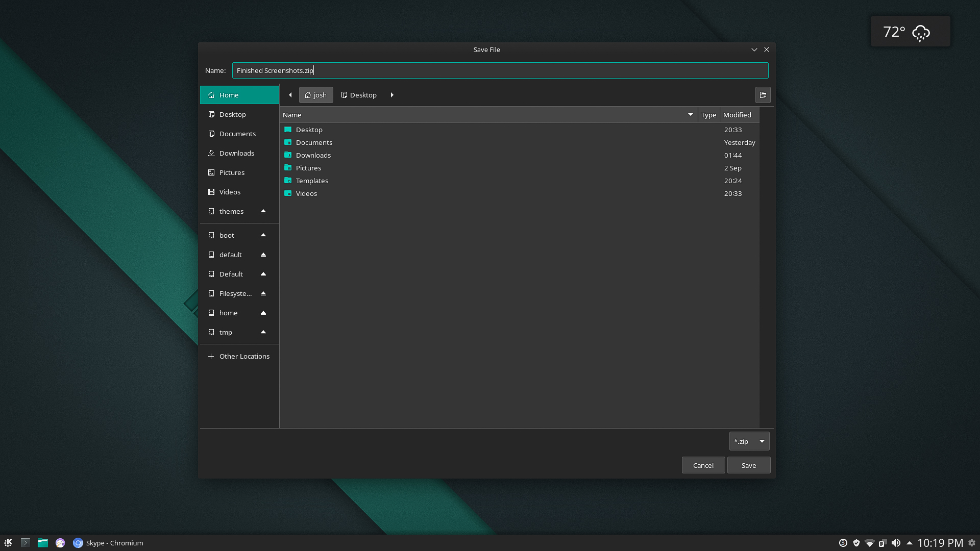Select the Desktop folder entry

(309, 129)
